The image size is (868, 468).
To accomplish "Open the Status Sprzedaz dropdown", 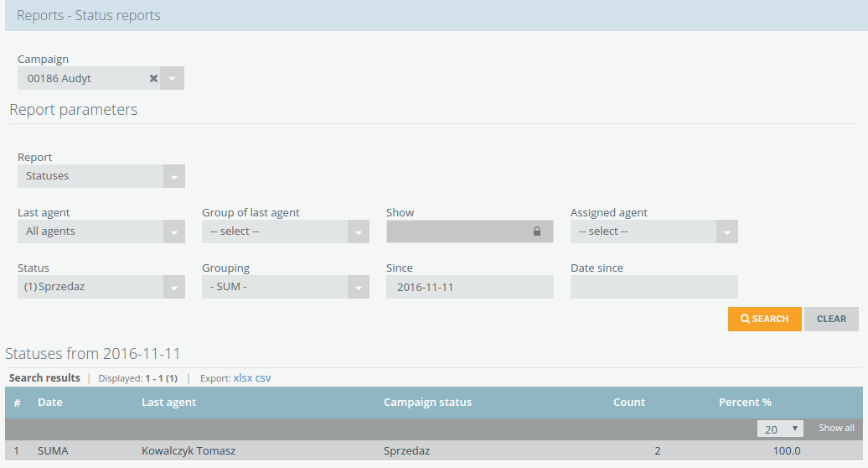I will pos(101,287).
